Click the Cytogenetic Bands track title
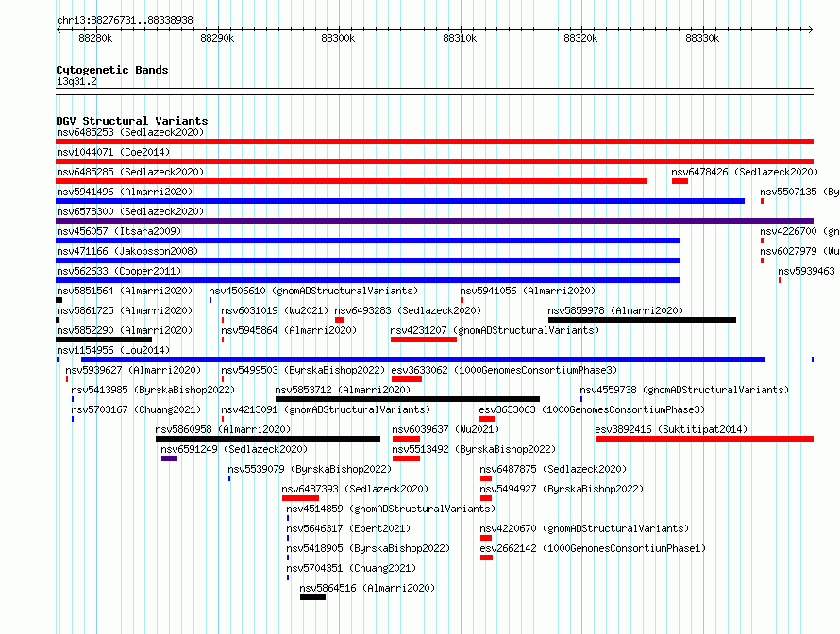The height and width of the screenshot is (634, 840). (112, 70)
